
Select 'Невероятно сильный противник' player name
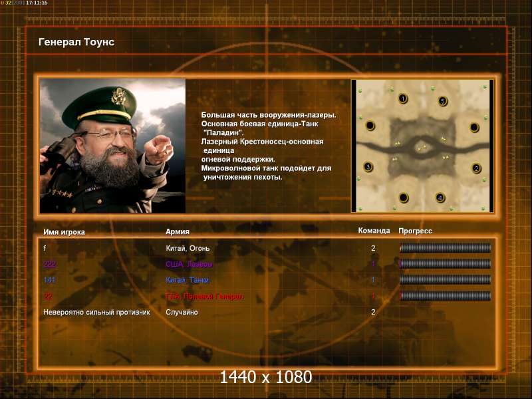(96, 312)
